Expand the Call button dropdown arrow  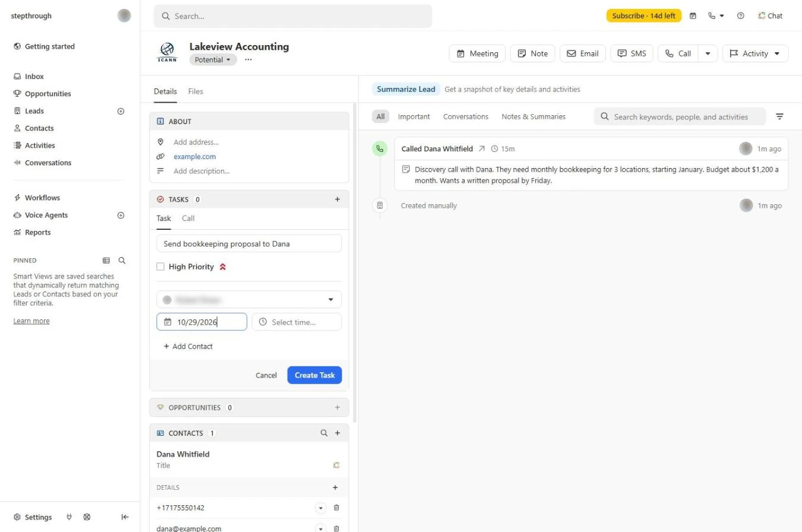pos(708,53)
